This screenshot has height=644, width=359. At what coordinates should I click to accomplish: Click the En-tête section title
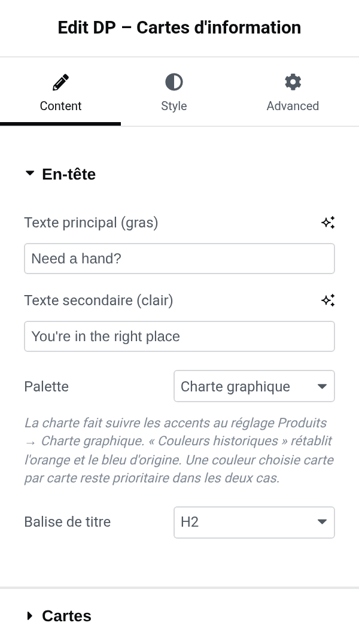coord(69,174)
